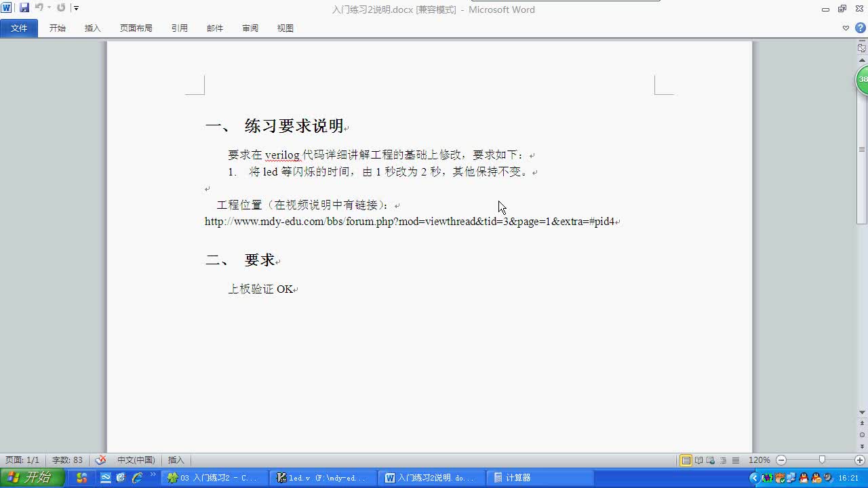Viewport: 868px width, 488px height.
Task: Click the zoom slider handle
Action: (x=822, y=460)
